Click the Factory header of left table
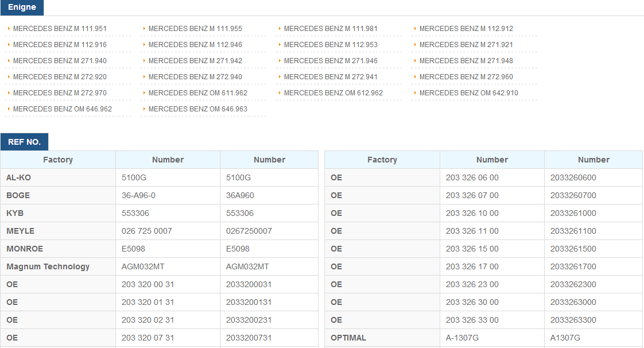Viewport: 644px width, 348px height. (x=58, y=160)
